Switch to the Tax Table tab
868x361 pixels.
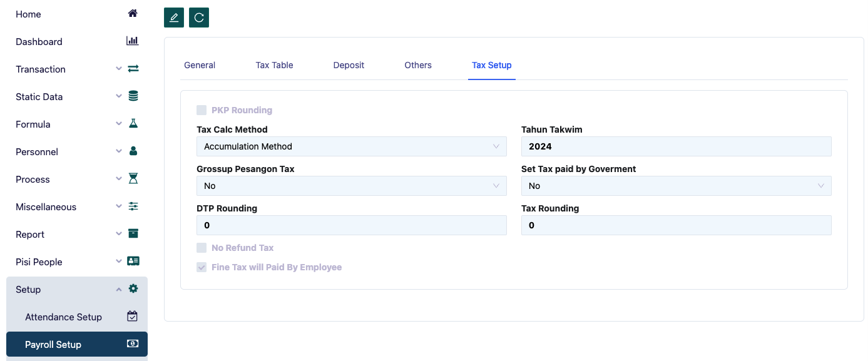click(274, 65)
